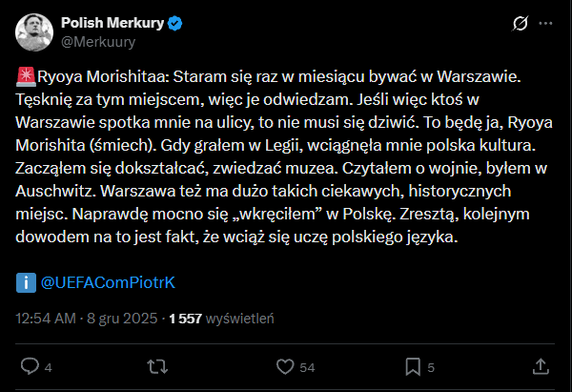Open the 1 557 wyświetleń view count
Image resolution: width=572 pixels, height=392 pixels.
[x=221, y=320]
